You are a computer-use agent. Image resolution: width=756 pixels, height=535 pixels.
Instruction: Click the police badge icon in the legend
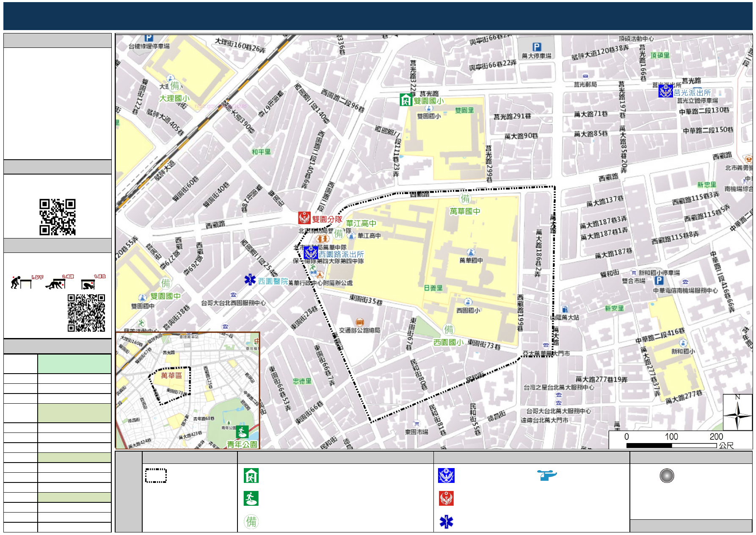tap(446, 476)
